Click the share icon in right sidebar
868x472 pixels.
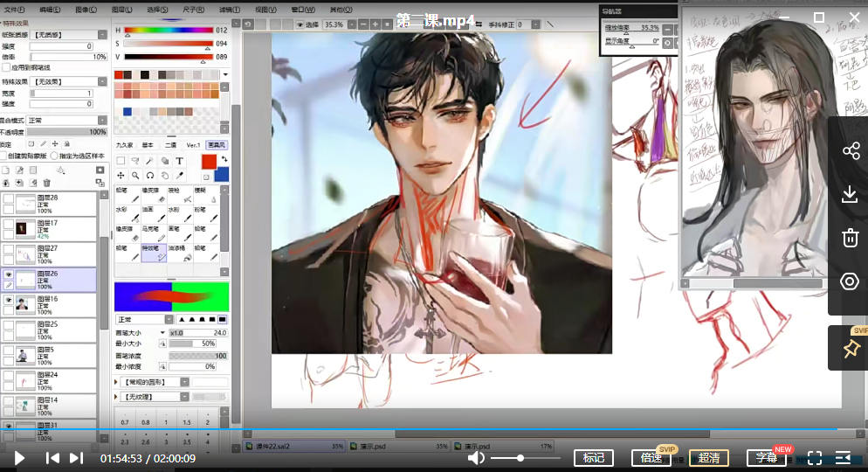click(851, 151)
